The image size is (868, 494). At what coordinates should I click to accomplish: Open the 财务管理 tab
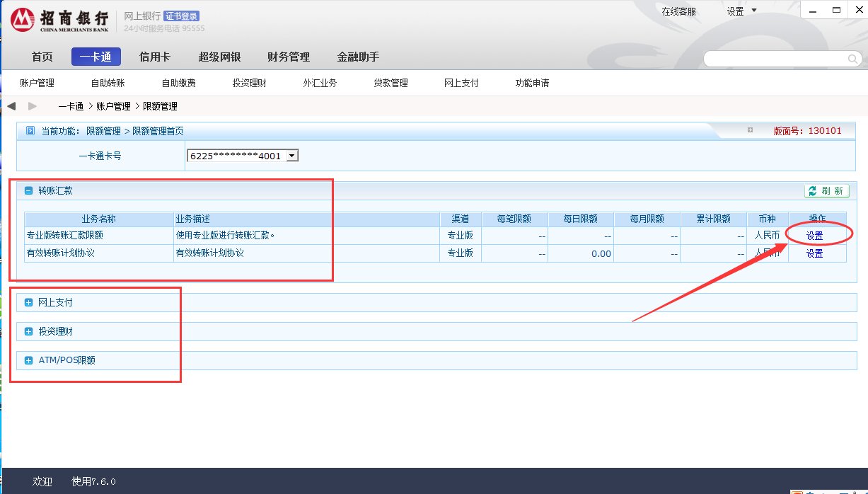288,57
